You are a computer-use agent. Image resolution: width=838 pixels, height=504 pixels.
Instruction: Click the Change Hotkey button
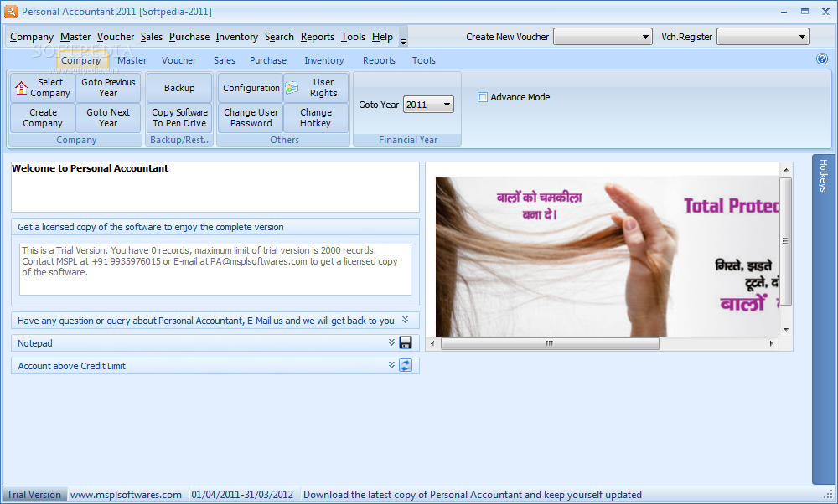316,117
